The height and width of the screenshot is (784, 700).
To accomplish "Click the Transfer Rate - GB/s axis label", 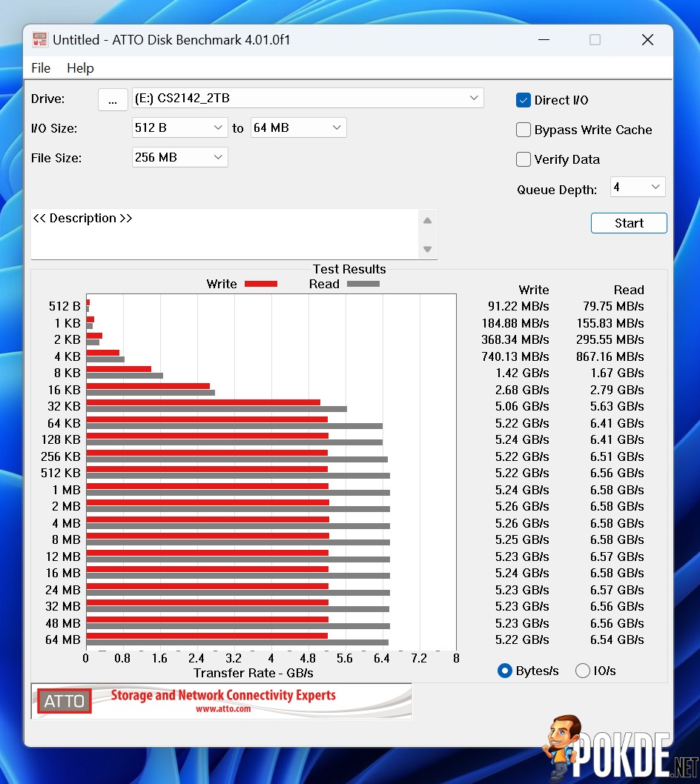I will (253, 674).
